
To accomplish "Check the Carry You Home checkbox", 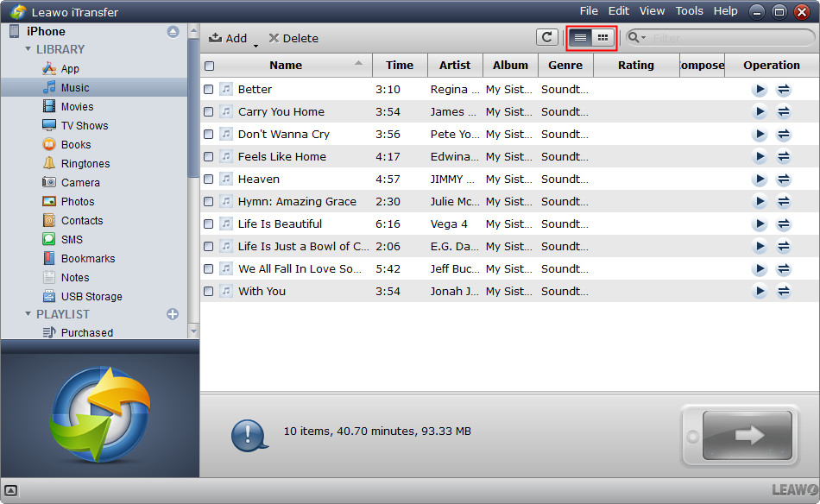I will coord(209,112).
